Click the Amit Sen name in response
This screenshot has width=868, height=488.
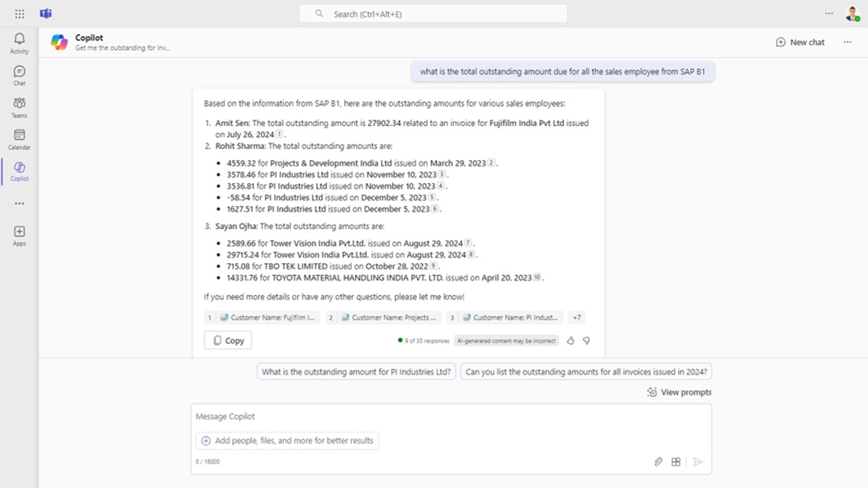pos(232,123)
